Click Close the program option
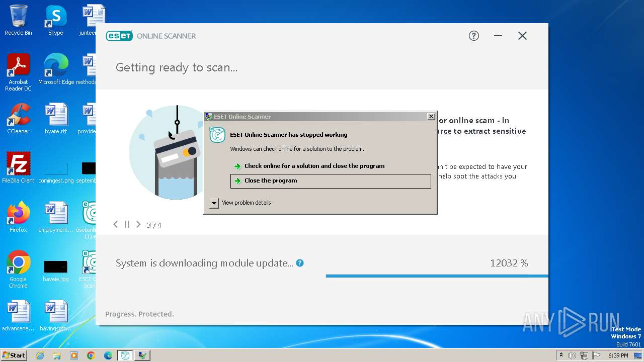Image resolution: width=644 pixels, height=362 pixels. pos(331,181)
